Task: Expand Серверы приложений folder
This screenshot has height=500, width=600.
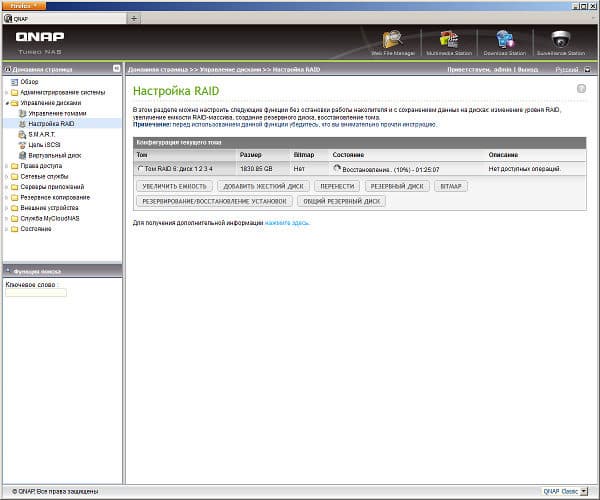Action: 7,187
